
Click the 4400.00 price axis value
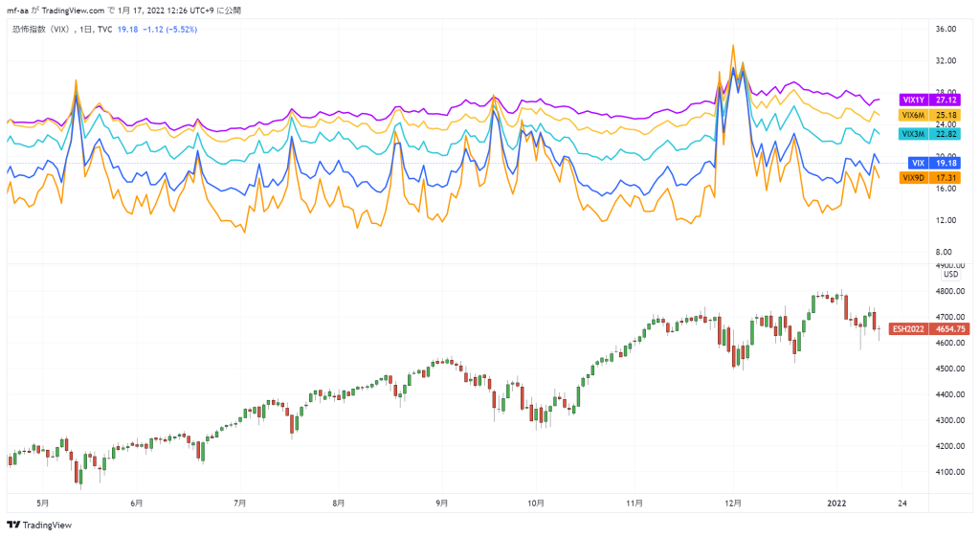950,394
